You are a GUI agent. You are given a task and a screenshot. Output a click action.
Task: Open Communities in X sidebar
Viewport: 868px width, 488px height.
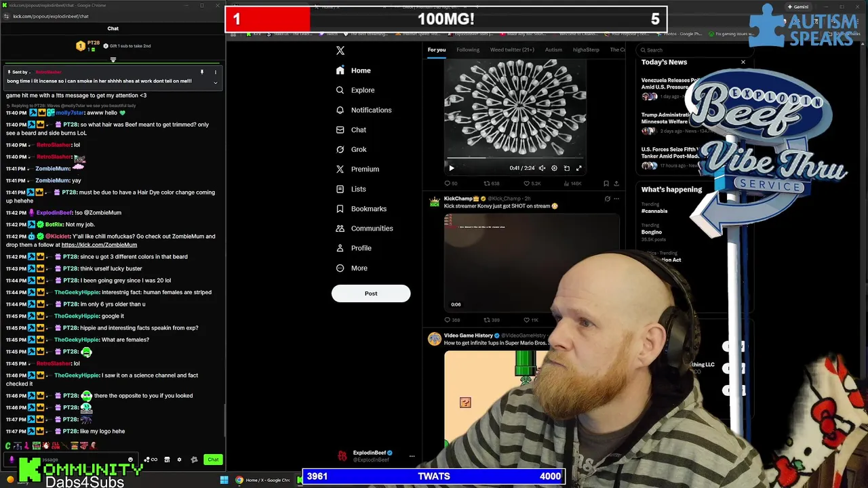click(x=364, y=228)
